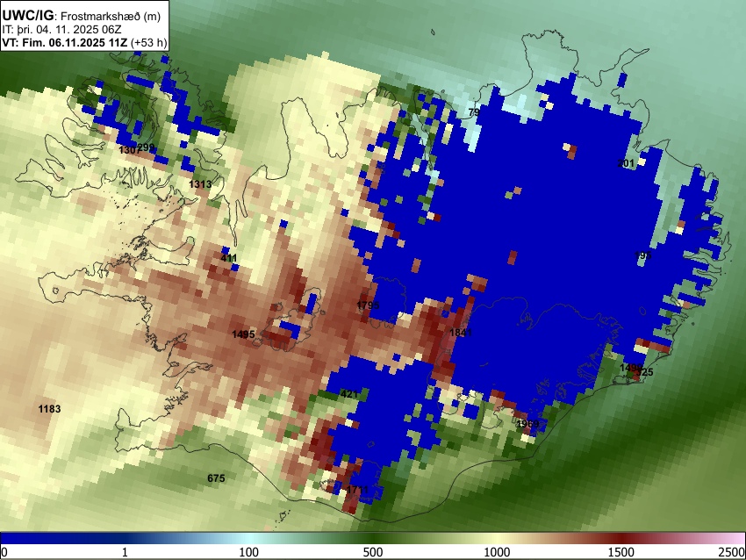
Task: Click the "UWC/IG: Frostmarkshæð (m)" title line
Action: 81,16
